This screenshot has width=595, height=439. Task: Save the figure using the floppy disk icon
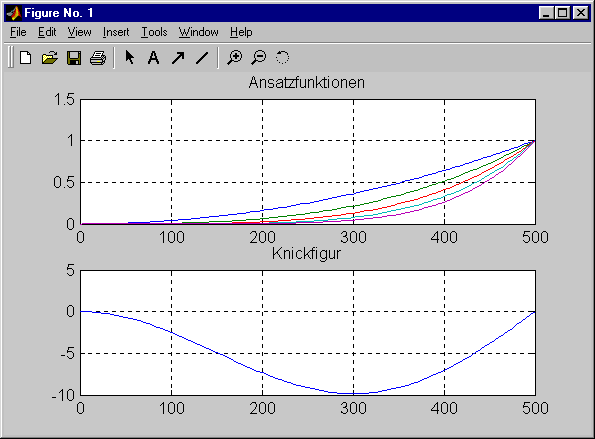(x=74, y=58)
